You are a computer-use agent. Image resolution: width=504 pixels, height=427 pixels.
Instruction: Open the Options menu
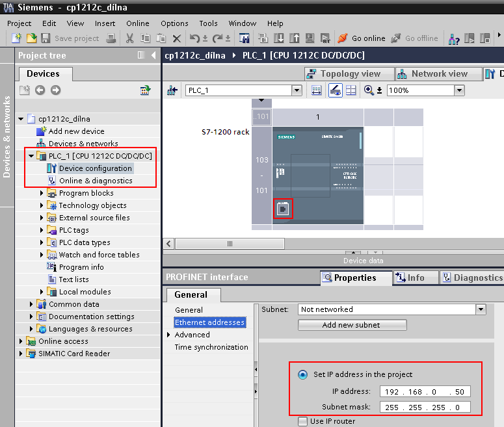[174, 23]
